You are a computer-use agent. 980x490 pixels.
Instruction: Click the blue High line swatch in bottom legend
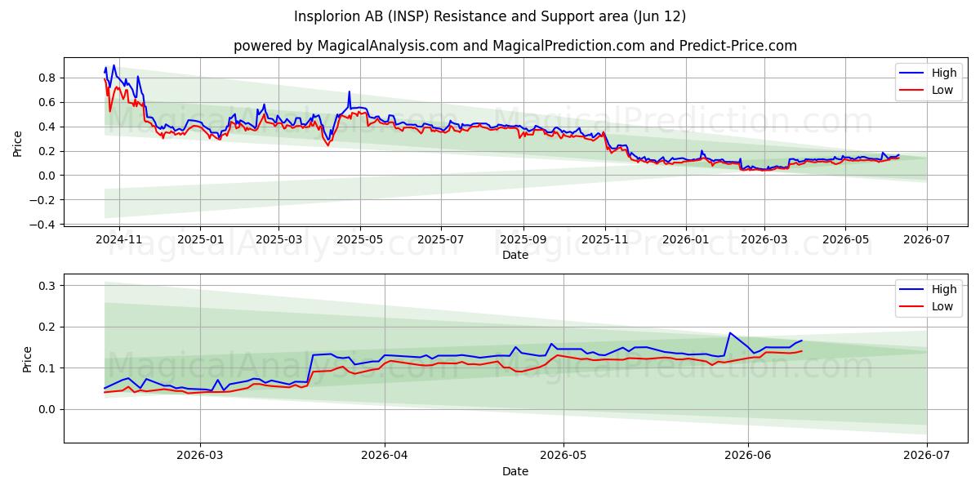tap(912, 289)
